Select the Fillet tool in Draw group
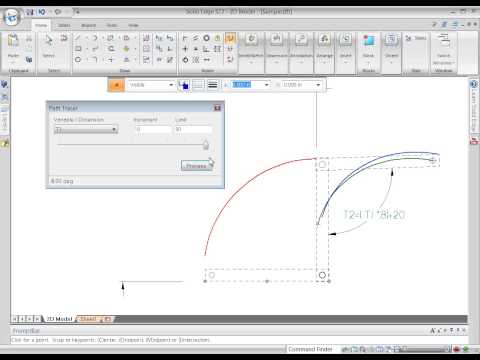Screen dimensions: 480x360 tap(95, 60)
